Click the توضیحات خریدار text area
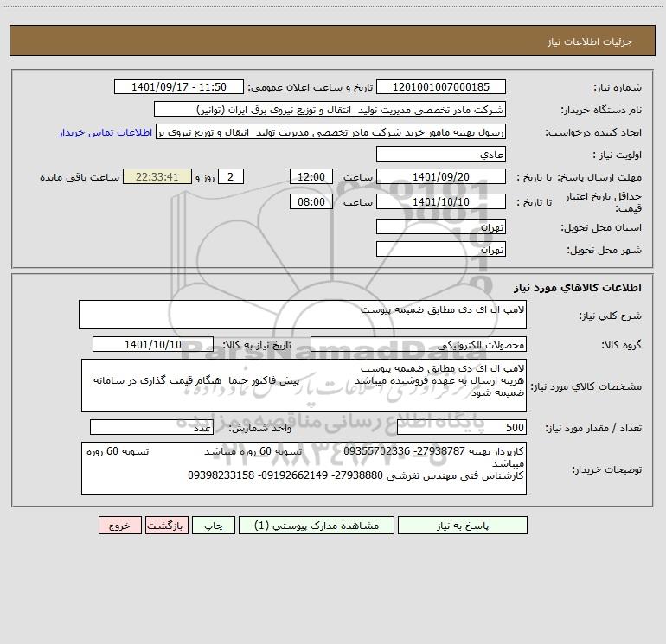Screen dimensions: 666x644 (304, 469)
